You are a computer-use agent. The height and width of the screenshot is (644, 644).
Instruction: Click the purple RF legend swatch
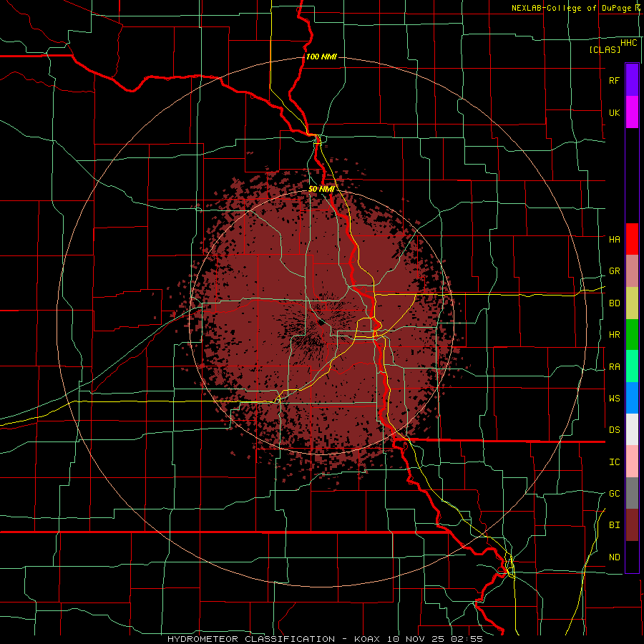click(632, 80)
